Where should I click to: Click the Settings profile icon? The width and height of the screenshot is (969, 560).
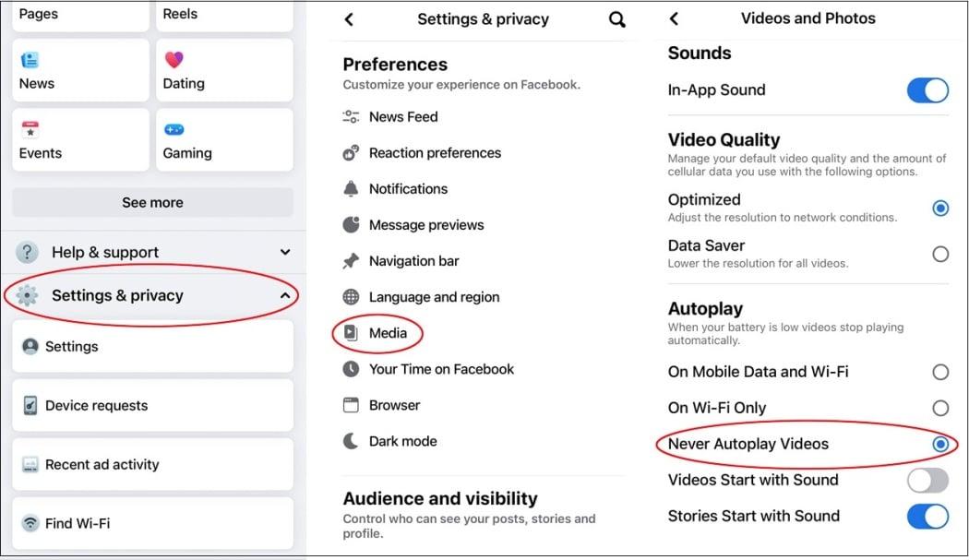30,346
